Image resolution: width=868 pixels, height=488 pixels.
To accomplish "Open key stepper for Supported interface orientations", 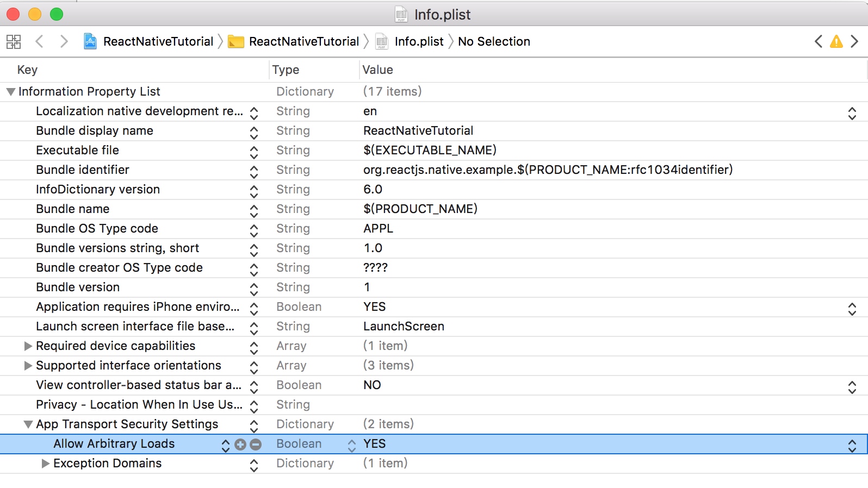I will 254,367.
